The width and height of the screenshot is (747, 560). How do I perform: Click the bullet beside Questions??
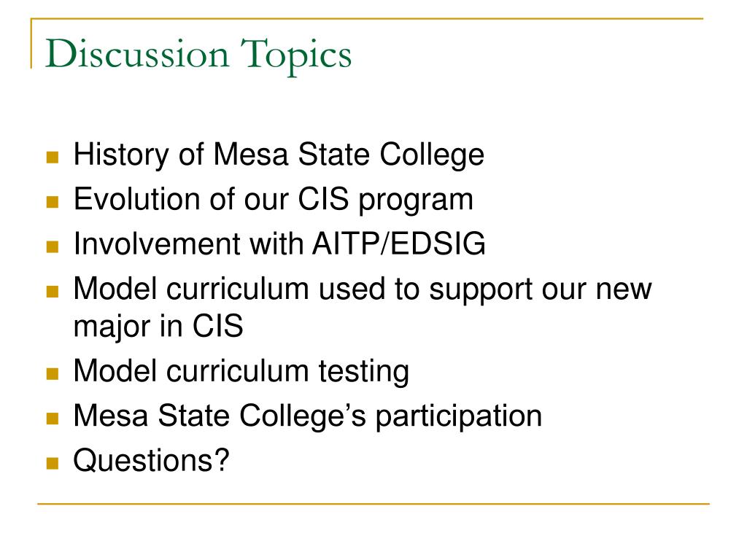(53, 463)
